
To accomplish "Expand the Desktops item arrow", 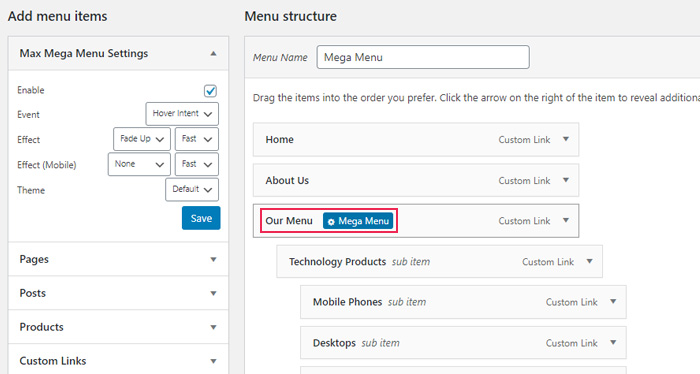I will point(613,343).
